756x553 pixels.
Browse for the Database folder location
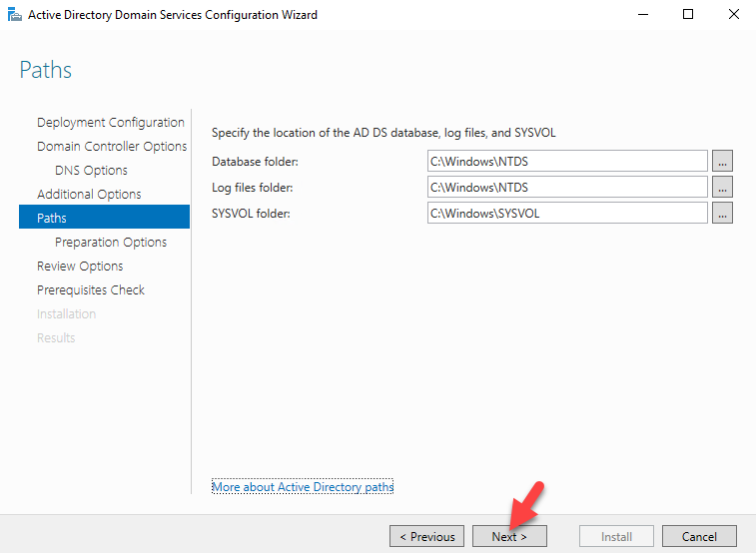pos(722,162)
